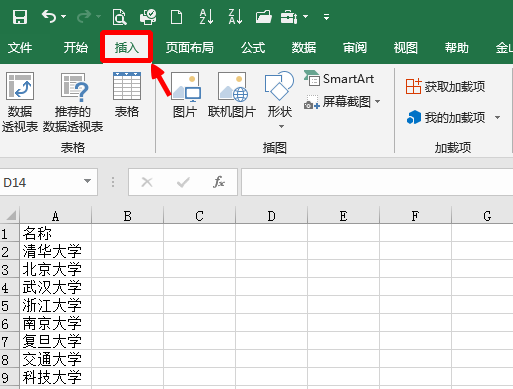The height and width of the screenshot is (389, 513).
Task: Open the 文件 menu tab
Action: (x=20, y=48)
